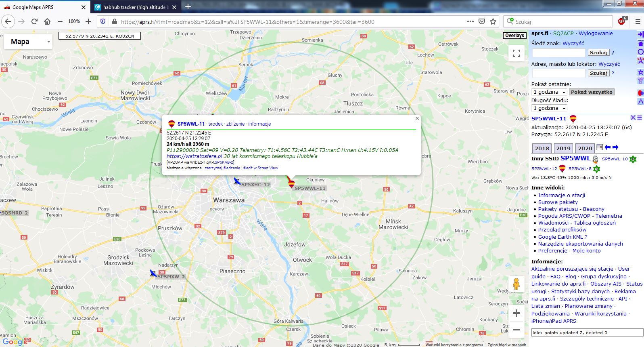Toggle fullscreen map view
Viewport: 644px width, 347px height.
[x=516, y=53]
